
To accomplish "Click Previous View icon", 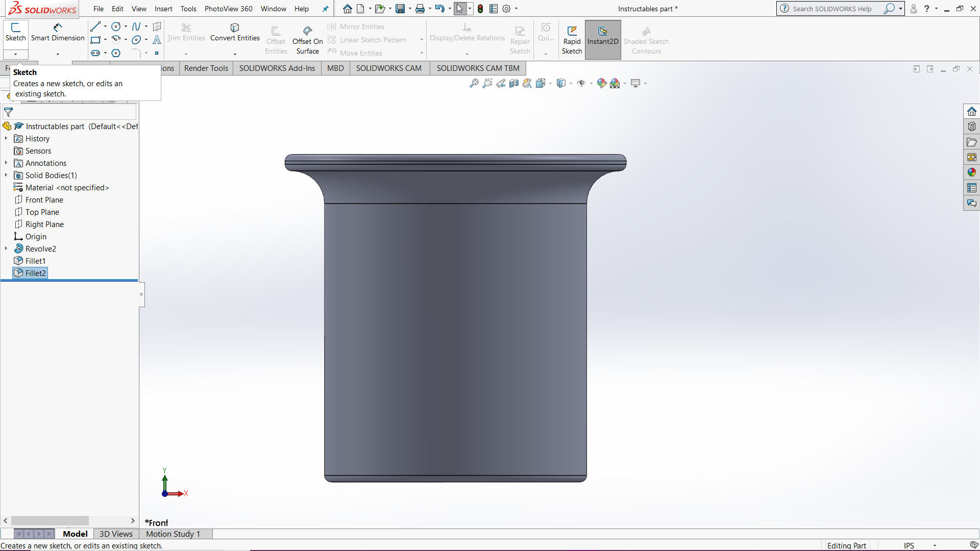I will pos(501,83).
